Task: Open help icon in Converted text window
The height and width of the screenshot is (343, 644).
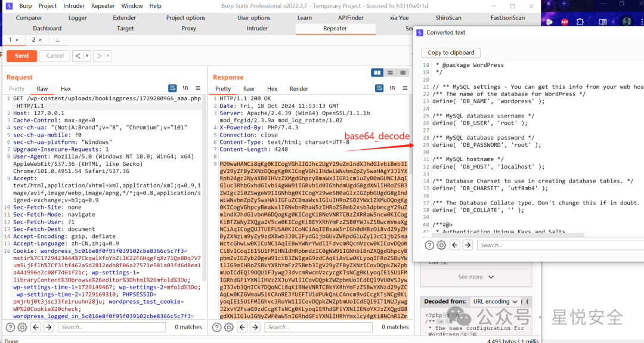Action: (429, 245)
